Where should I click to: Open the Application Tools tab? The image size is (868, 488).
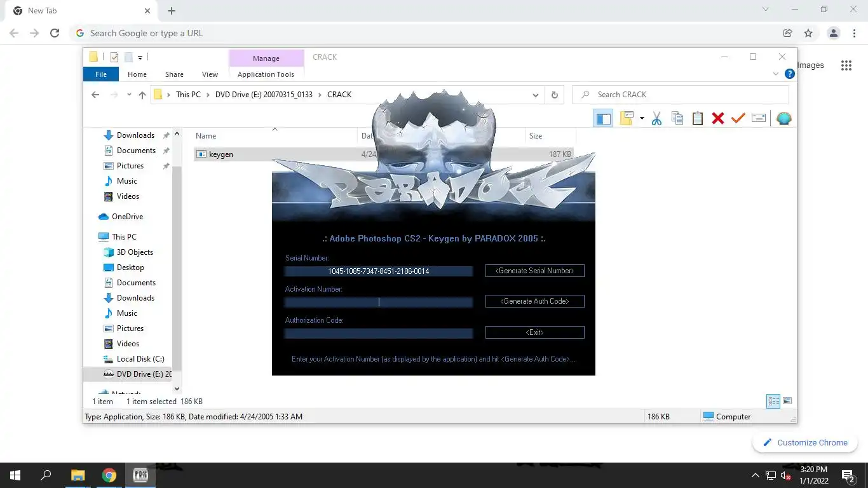click(266, 74)
